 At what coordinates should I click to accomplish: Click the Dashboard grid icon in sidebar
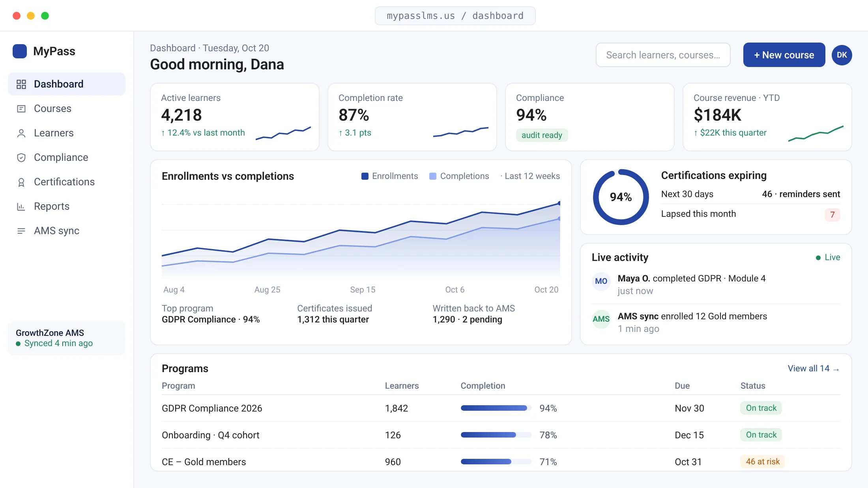click(x=21, y=84)
